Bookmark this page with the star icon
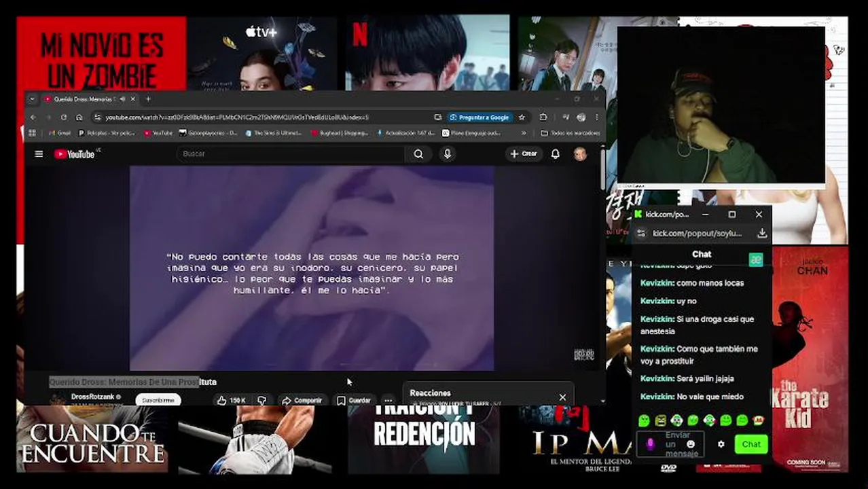 [522, 117]
